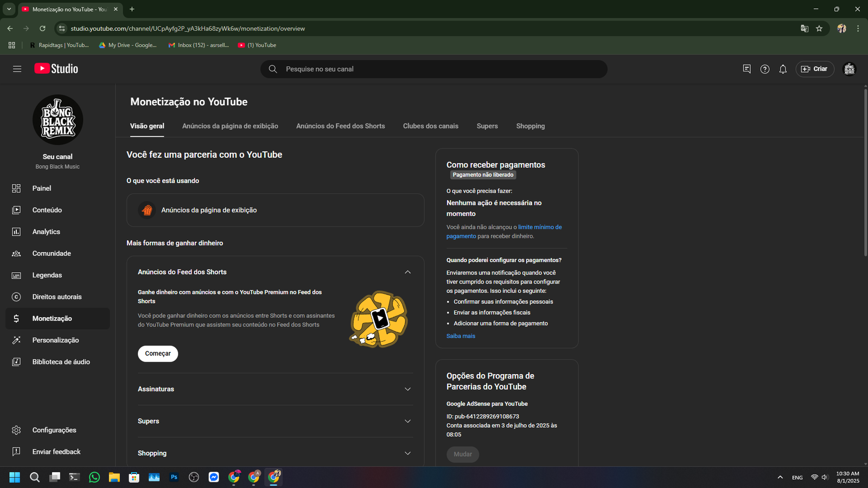Click the Começar button
Image resolution: width=868 pixels, height=488 pixels.
pyautogui.click(x=158, y=354)
